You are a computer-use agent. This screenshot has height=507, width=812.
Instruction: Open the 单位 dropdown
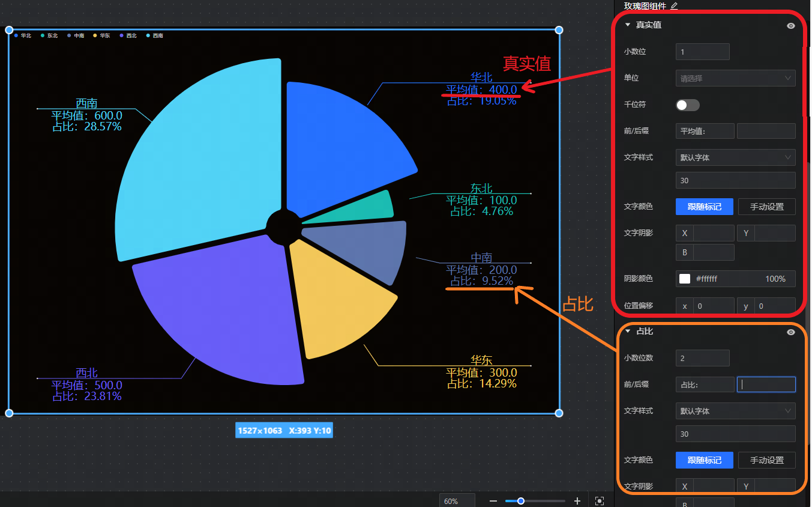[x=735, y=78]
